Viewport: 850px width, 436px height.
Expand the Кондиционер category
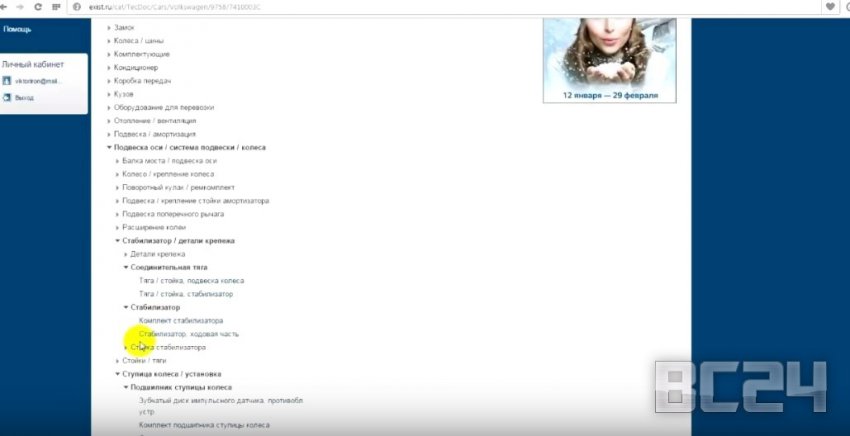109,67
